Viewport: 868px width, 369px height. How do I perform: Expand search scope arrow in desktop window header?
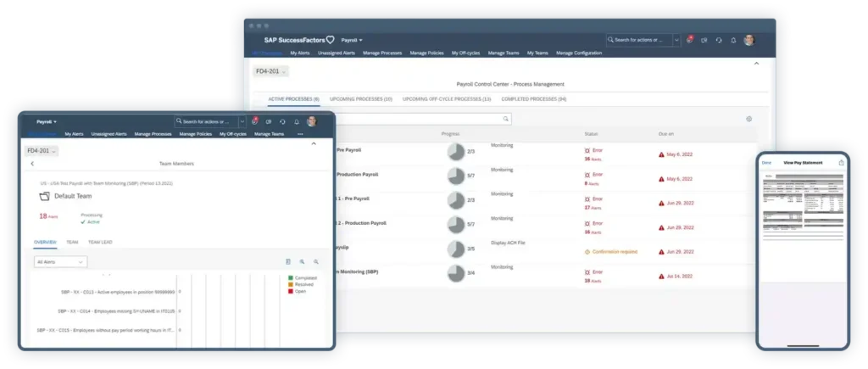tap(676, 40)
